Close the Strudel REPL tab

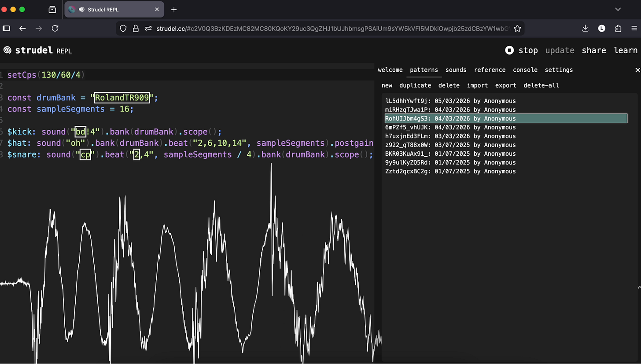click(x=156, y=9)
